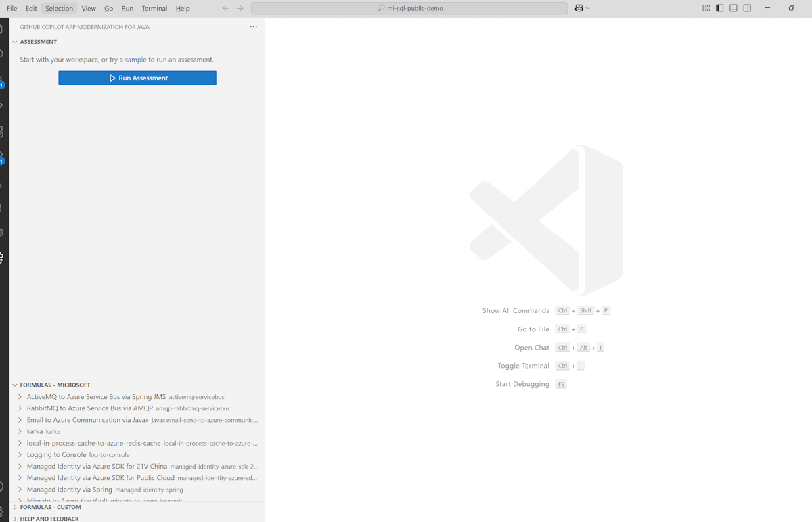
Task: Open the View menu
Action: pos(89,8)
